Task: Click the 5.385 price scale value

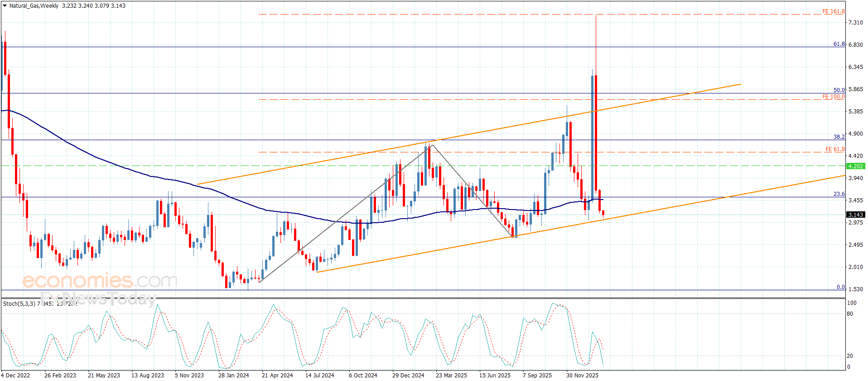Action: [x=856, y=112]
